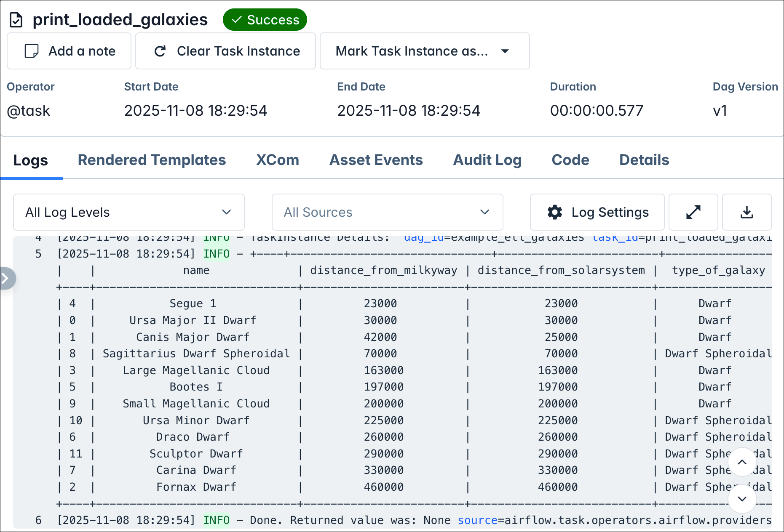Click the task instance document icon
Screen dimensions: 784x532
point(16,19)
